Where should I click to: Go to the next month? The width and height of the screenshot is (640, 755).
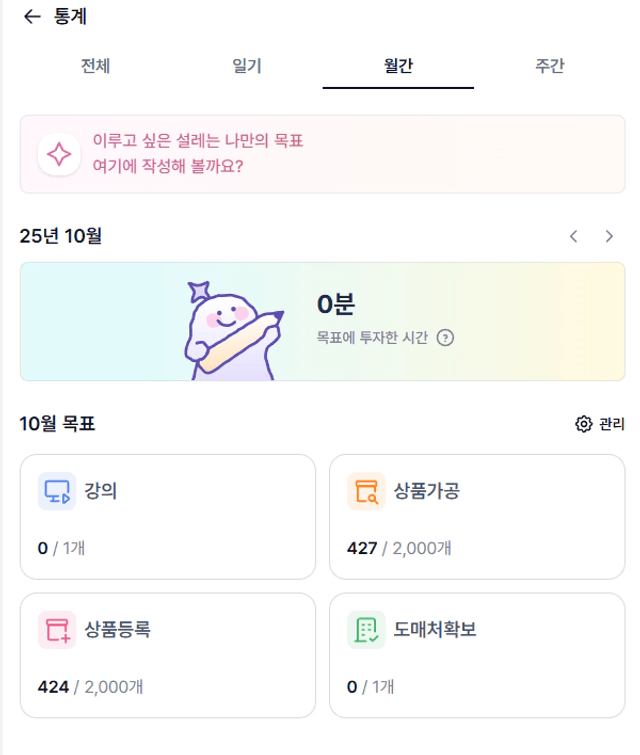pyautogui.click(x=609, y=236)
